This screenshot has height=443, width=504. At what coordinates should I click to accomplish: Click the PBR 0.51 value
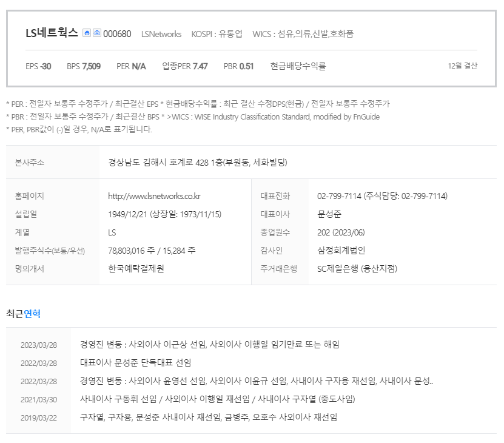(x=238, y=66)
